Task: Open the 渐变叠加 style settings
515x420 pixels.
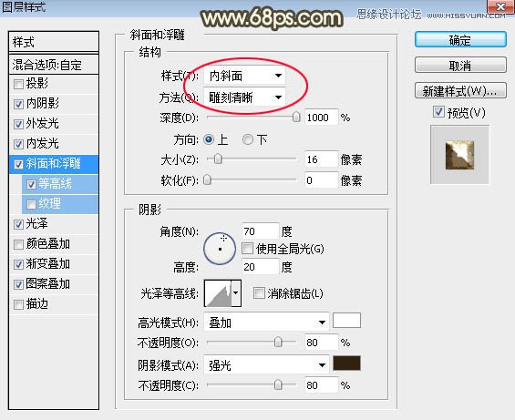Action: coord(48,263)
